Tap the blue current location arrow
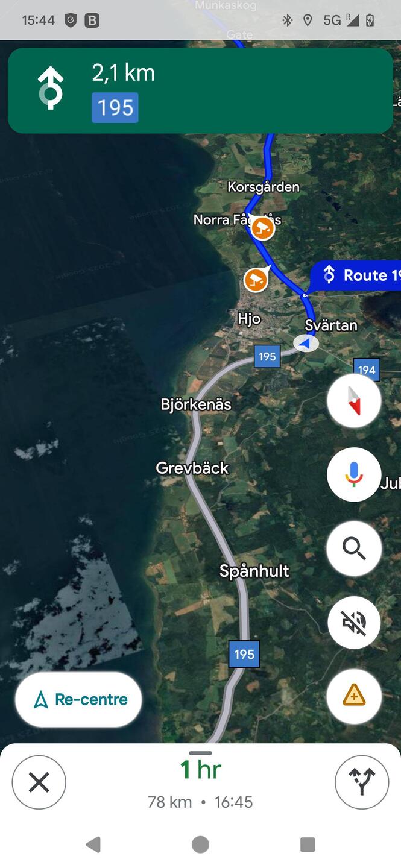 tap(306, 343)
